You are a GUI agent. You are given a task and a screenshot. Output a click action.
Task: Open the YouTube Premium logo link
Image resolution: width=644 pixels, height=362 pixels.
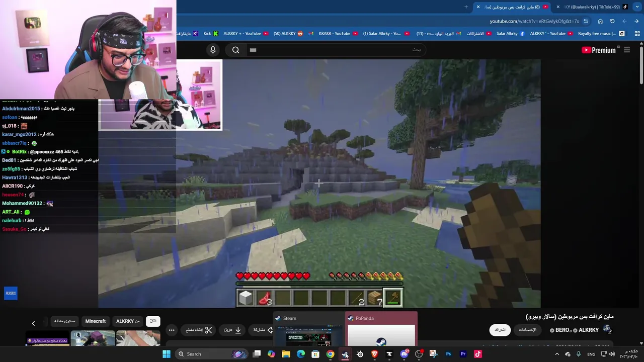pos(599,50)
